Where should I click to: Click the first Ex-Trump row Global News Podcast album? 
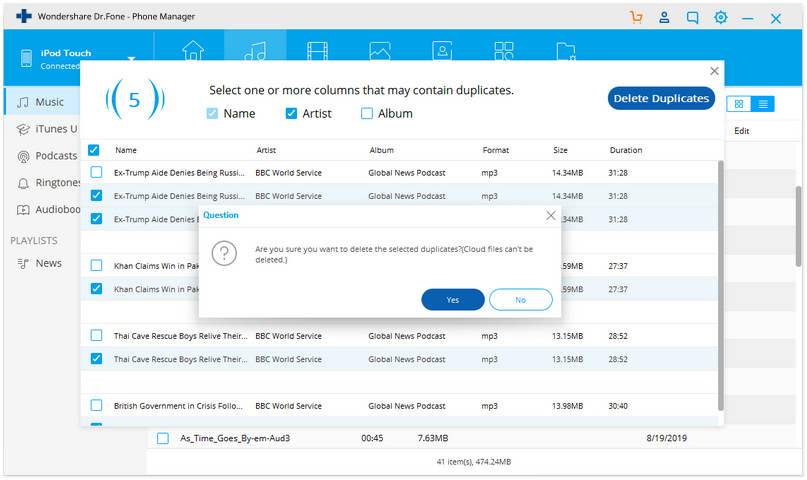click(x=407, y=173)
